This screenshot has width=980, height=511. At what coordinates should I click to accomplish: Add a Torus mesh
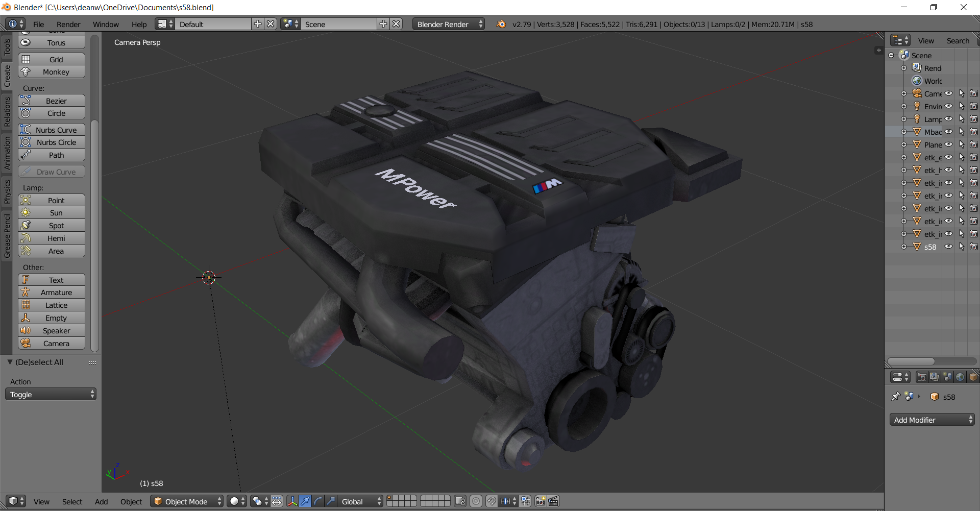point(52,43)
